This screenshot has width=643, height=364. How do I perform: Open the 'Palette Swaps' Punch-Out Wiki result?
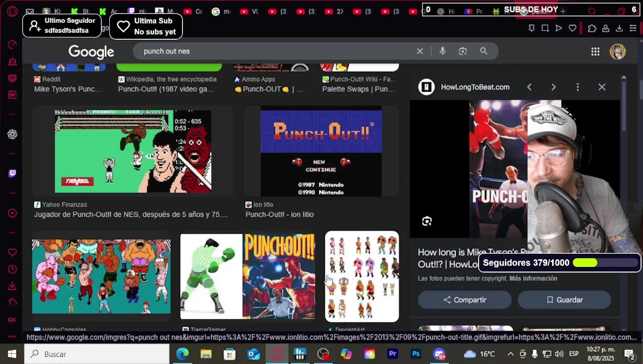358,89
